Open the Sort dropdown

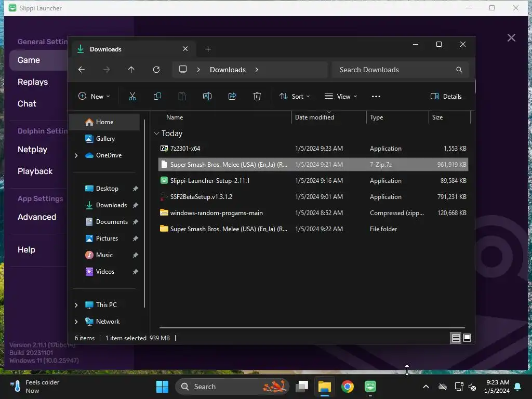(x=295, y=96)
